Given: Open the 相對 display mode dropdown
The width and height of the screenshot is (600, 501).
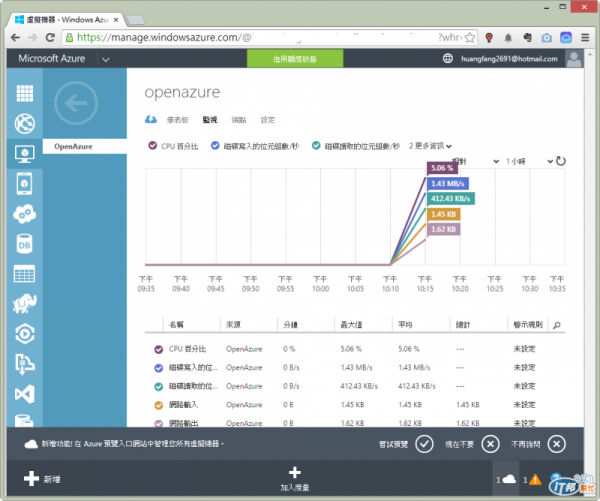Looking at the screenshot, I should coord(475,161).
